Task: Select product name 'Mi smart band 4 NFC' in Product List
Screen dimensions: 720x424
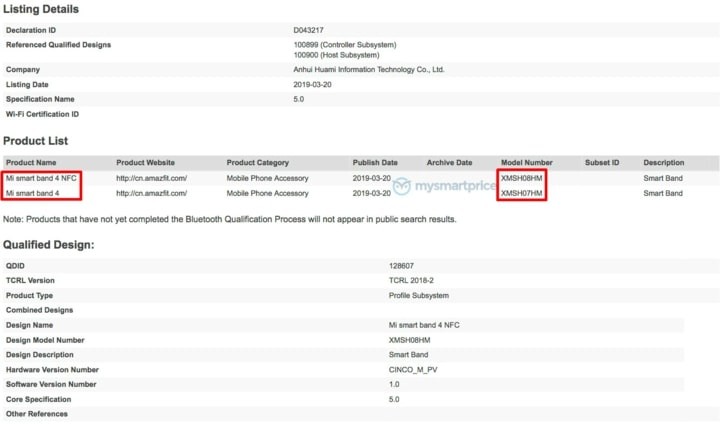Action: [41, 178]
